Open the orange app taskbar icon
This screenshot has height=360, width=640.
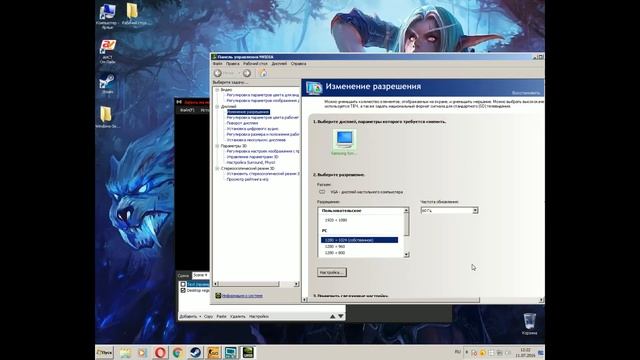[213, 352]
